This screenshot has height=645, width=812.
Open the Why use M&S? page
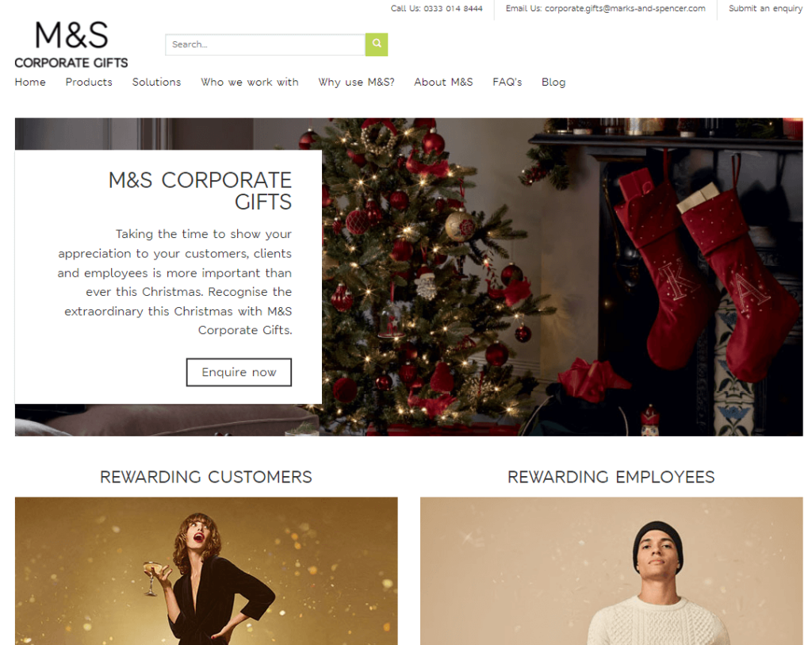click(356, 82)
